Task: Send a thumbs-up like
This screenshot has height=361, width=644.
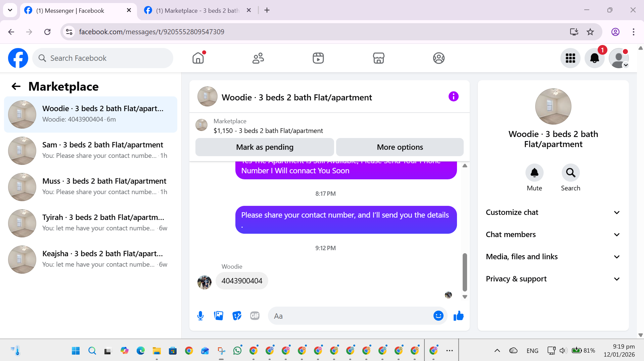Action: [x=458, y=316]
